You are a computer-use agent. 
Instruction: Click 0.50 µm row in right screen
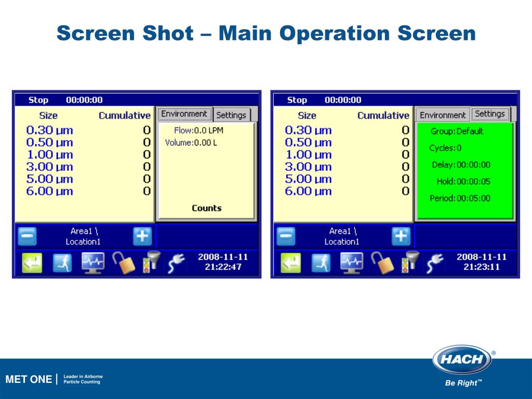[347, 142]
